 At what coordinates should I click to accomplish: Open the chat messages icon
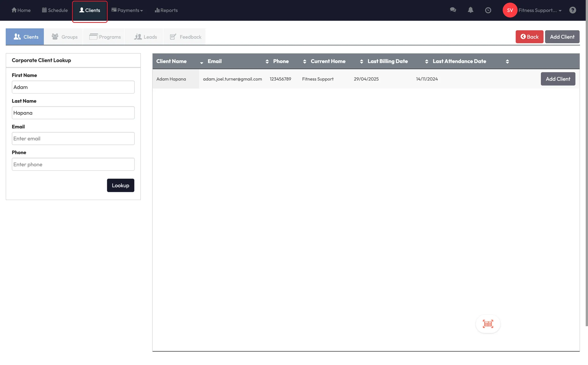[453, 10]
